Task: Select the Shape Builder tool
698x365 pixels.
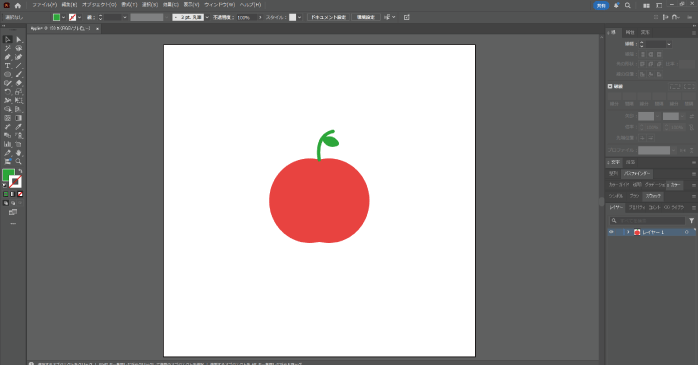Action: point(8,109)
